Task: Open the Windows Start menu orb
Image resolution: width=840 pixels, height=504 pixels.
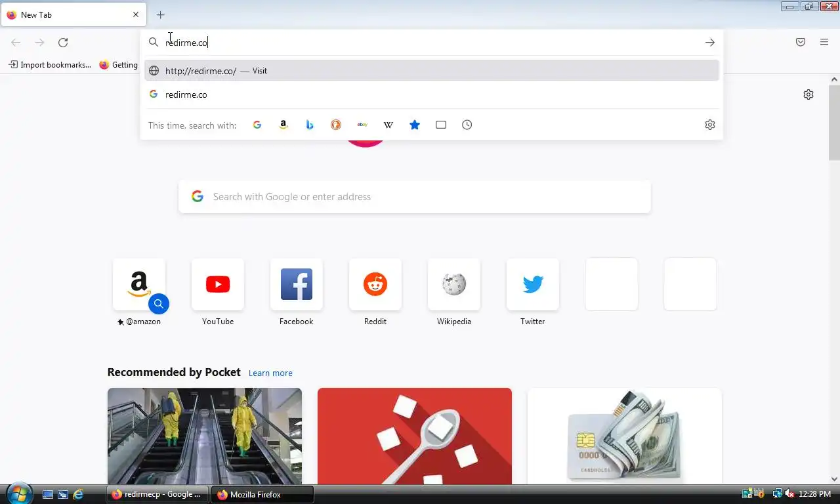Action: pyautogui.click(x=18, y=493)
